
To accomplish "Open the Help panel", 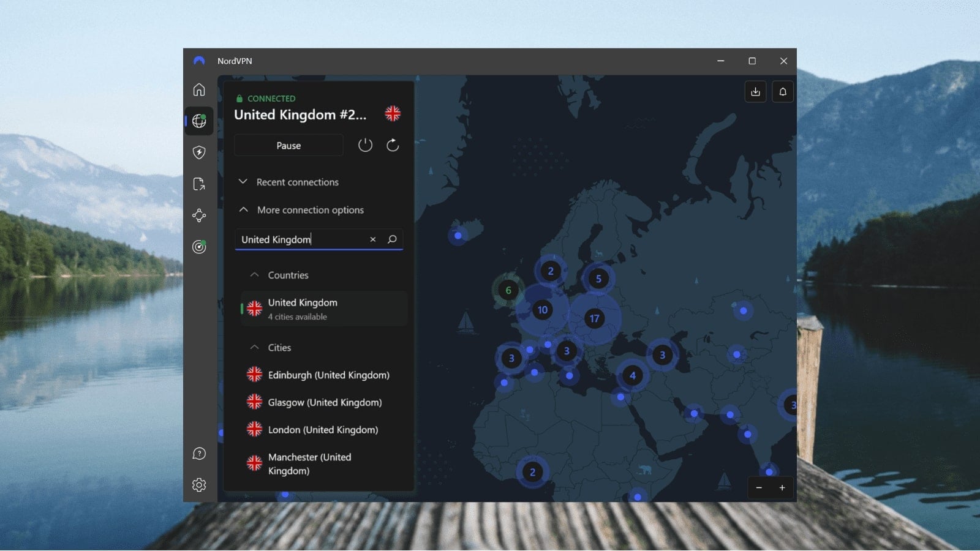I will point(199,453).
